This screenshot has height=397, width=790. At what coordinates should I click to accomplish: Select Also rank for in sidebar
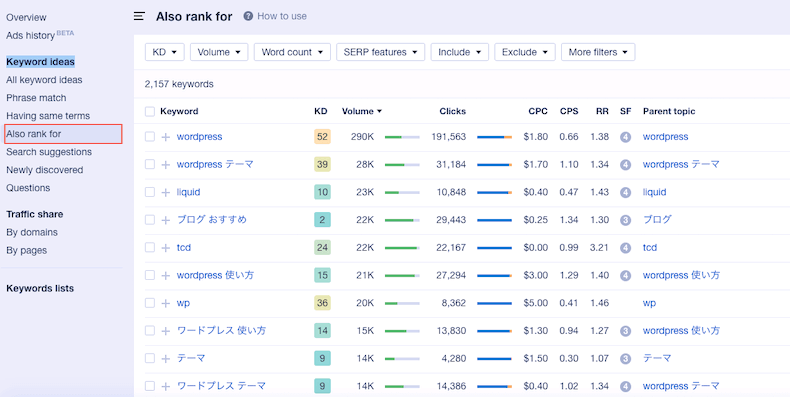(x=63, y=134)
